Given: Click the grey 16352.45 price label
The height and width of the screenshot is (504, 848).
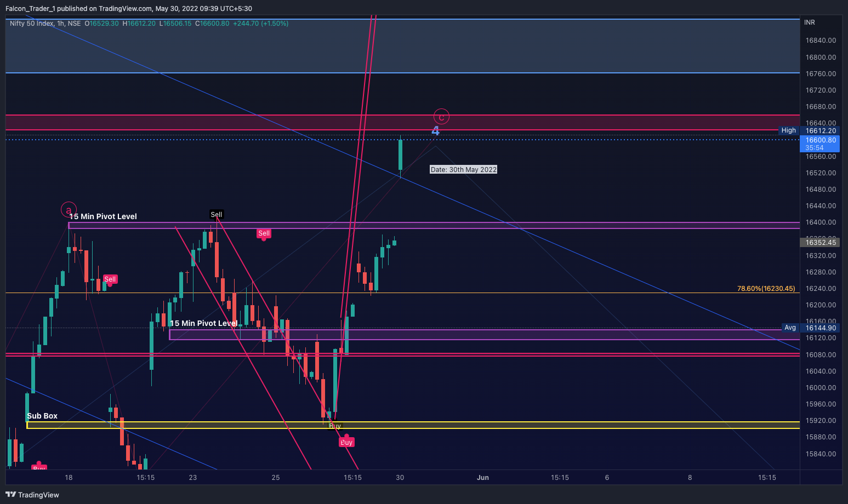Looking at the screenshot, I should [x=821, y=242].
